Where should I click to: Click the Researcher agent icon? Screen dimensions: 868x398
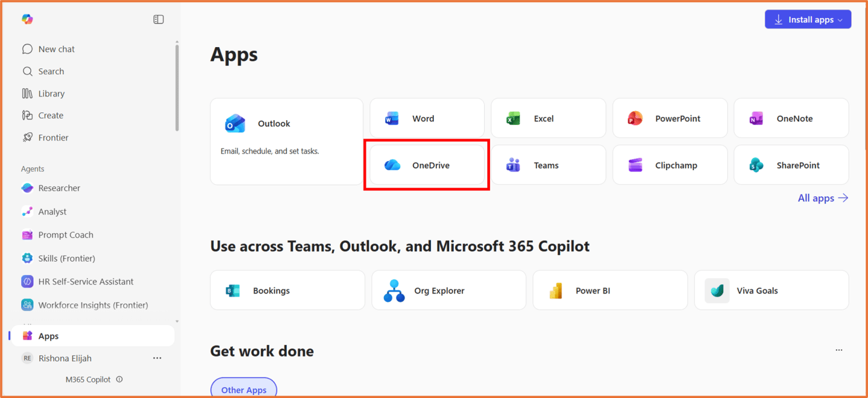27,188
